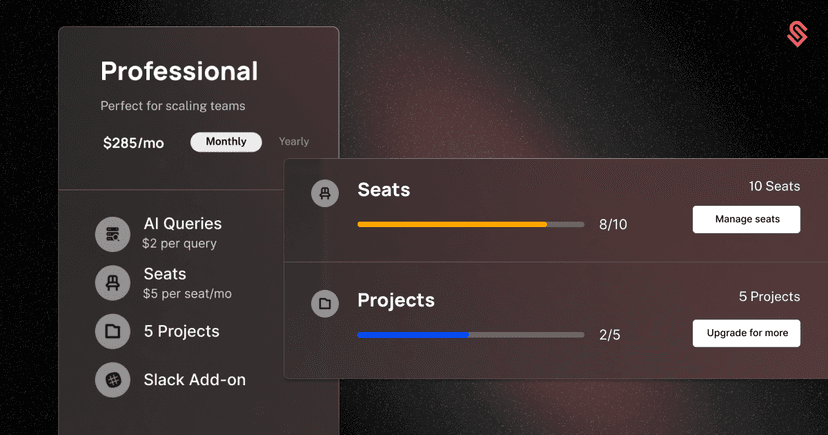Click the 8/10 seats usage count

tap(613, 225)
